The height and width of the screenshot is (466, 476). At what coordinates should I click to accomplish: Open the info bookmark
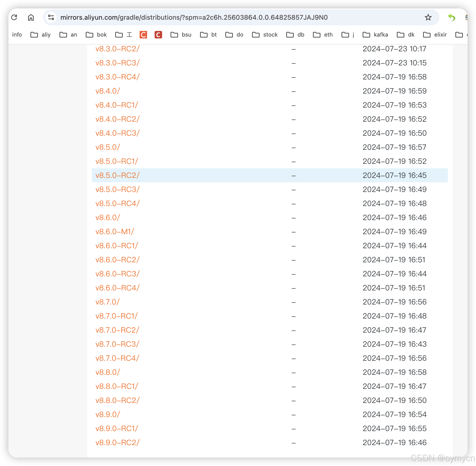(x=17, y=35)
